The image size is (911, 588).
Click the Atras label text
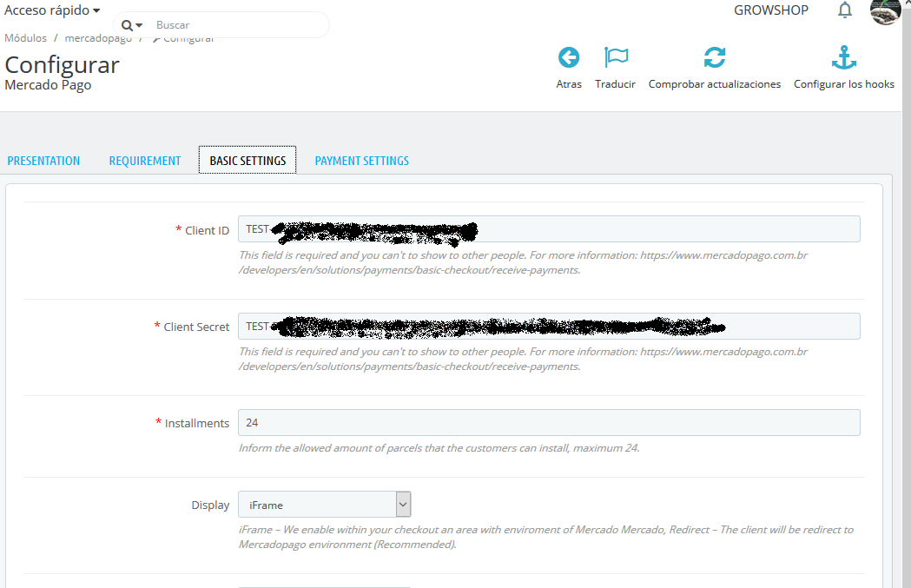569,84
